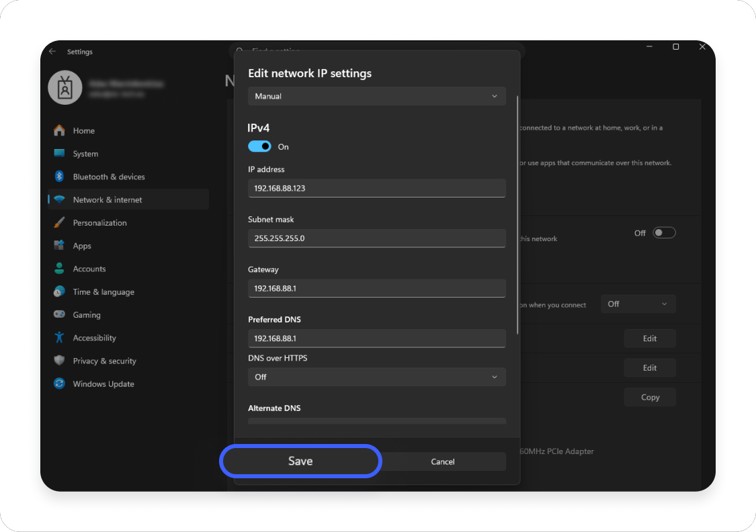Image resolution: width=756 pixels, height=532 pixels.
Task: Click the Accounts person icon
Action: pos(59,269)
